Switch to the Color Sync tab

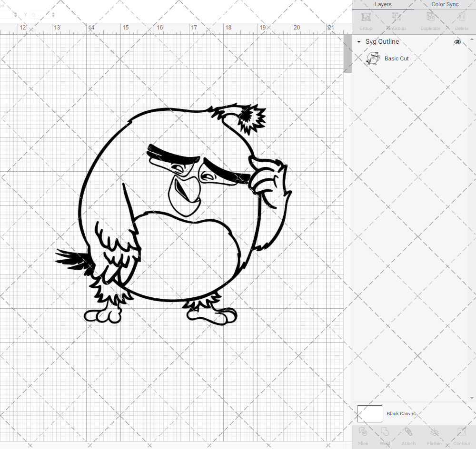[x=445, y=4]
